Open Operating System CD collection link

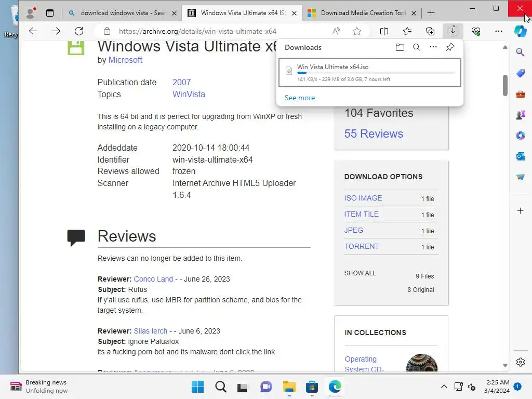pos(364,364)
